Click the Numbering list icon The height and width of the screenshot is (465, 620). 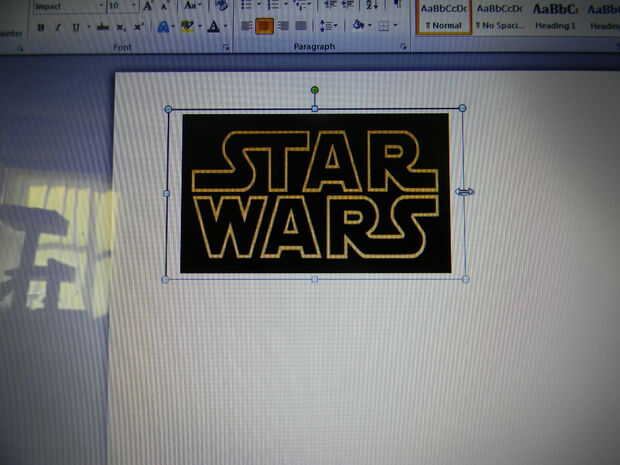pos(273,5)
